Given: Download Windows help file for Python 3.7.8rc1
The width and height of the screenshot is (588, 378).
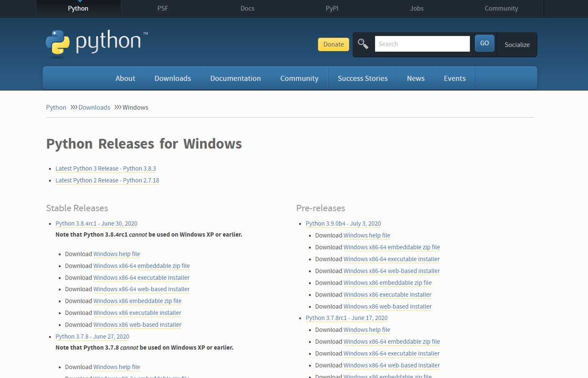Looking at the screenshot, I should [367, 330].
